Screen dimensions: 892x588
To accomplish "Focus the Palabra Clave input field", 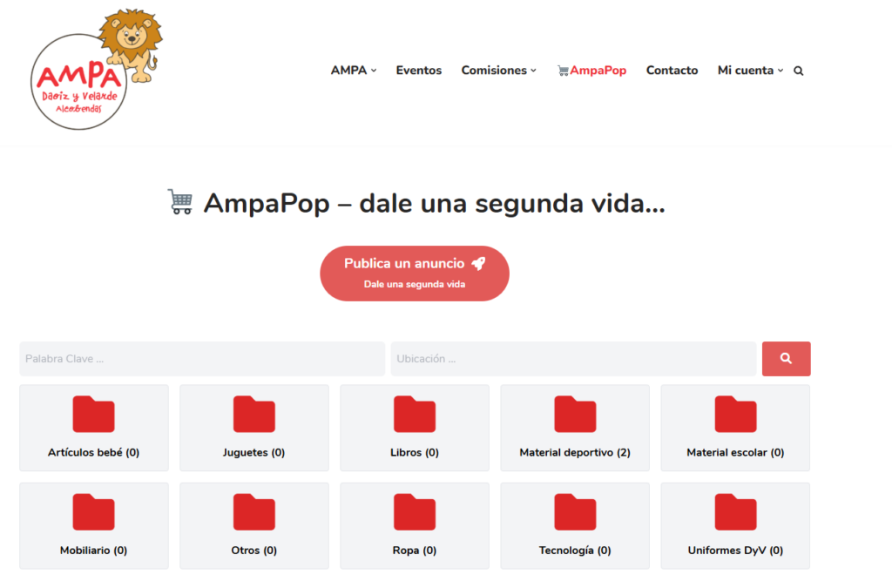I will [x=202, y=358].
